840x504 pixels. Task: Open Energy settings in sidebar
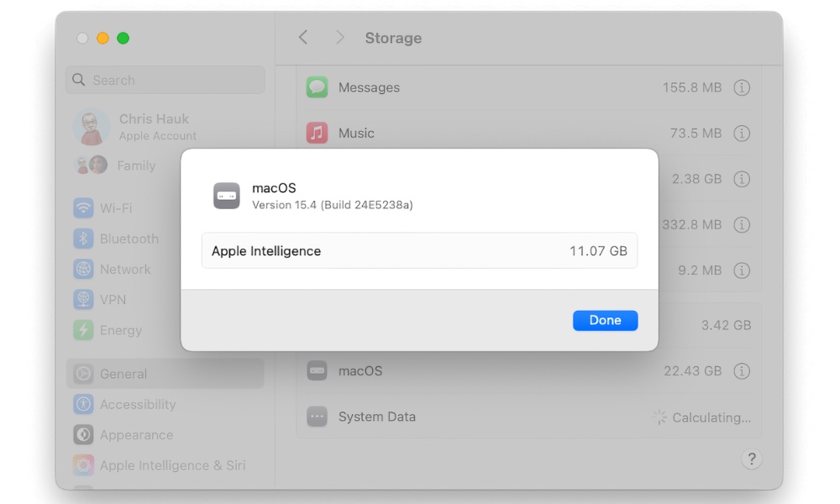click(x=120, y=330)
